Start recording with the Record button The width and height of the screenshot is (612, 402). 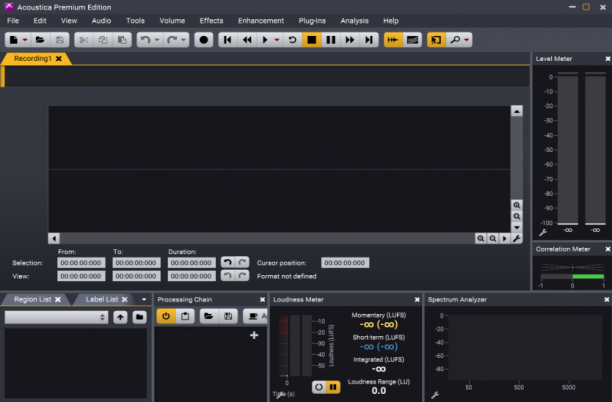[204, 40]
